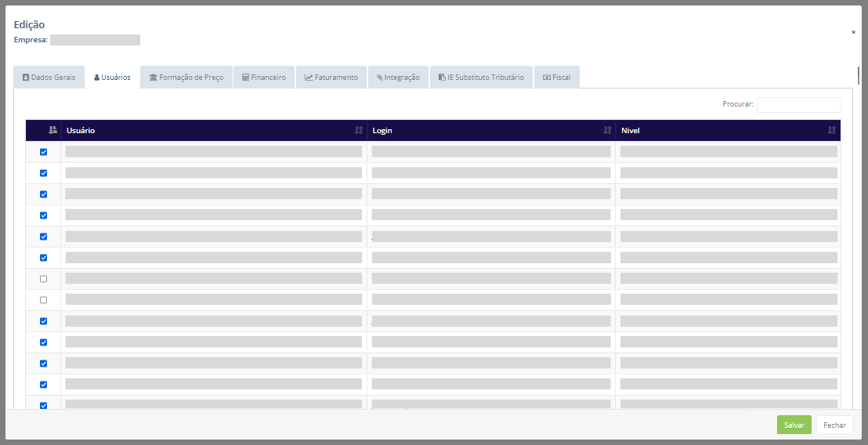Image resolution: width=868 pixels, height=445 pixels.
Task: Click the sort icon in Usuário column header
Action: pyautogui.click(x=359, y=130)
